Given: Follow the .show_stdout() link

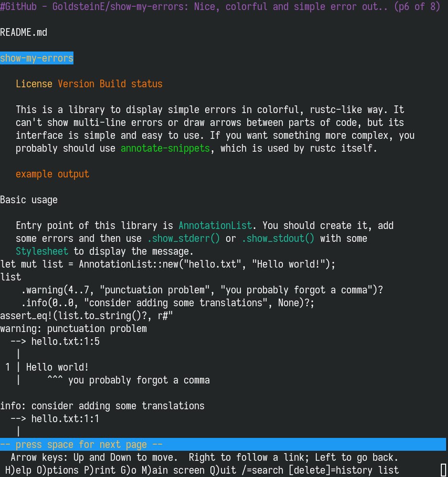Looking at the screenshot, I should click(278, 238).
